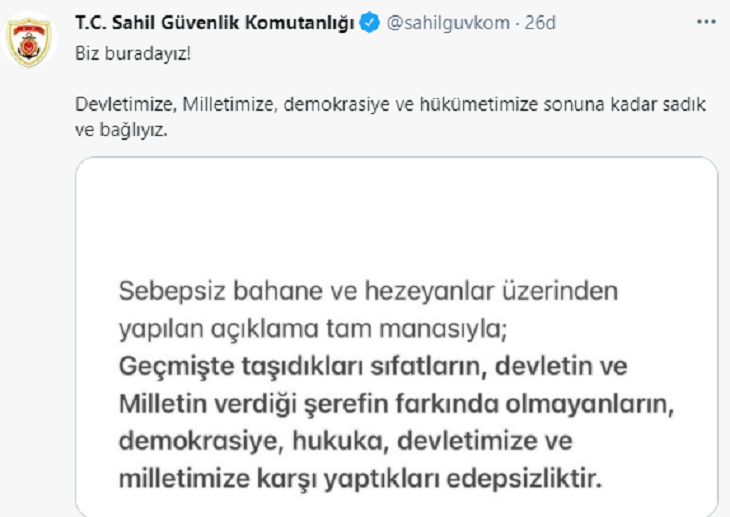The width and height of the screenshot is (730, 517).
Task: Click the "Sebepsiz bahane ve hezeyanlar üzerinden" line
Action: click(369, 294)
